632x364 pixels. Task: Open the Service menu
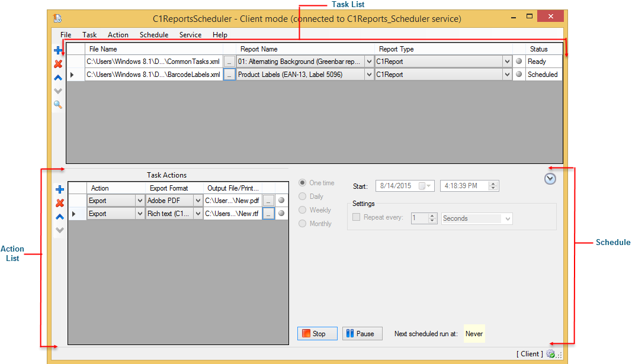click(x=190, y=35)
